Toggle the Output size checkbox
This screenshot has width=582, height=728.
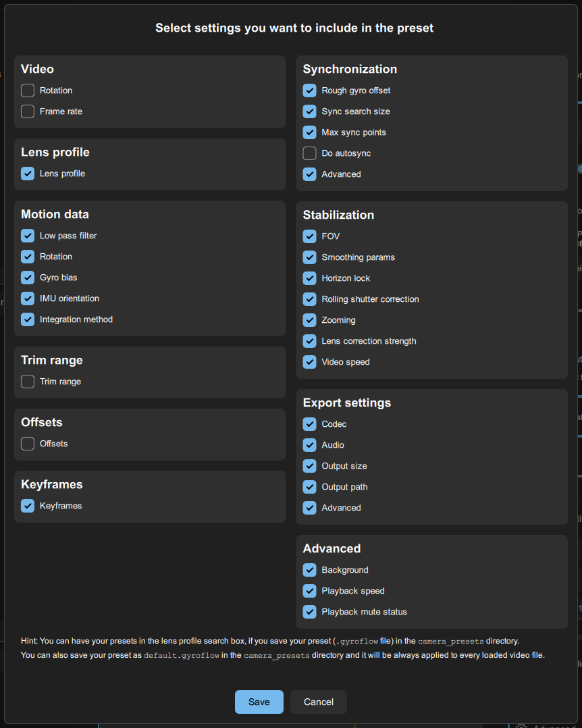point(309,466)
